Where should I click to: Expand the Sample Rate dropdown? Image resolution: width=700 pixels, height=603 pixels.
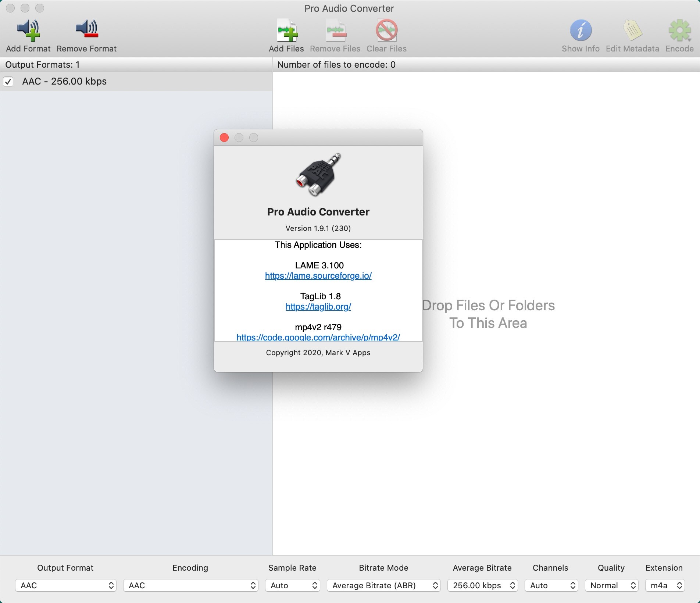point(293,585)
